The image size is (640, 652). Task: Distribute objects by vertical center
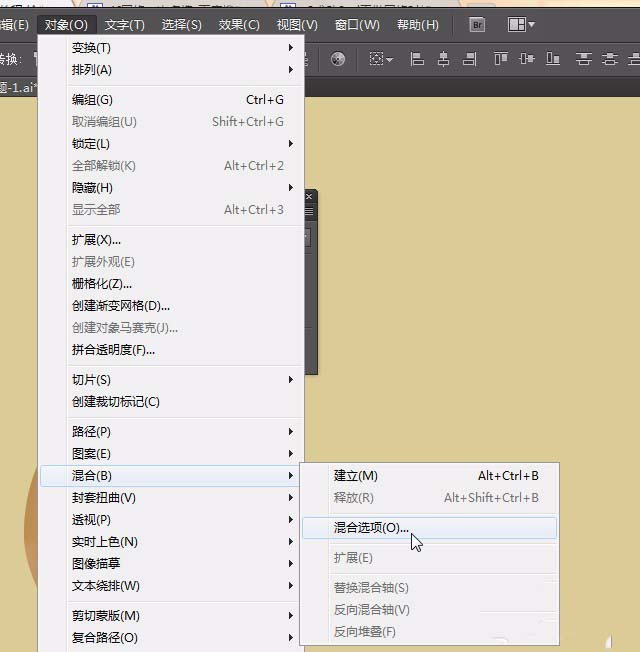pos(610,59)
